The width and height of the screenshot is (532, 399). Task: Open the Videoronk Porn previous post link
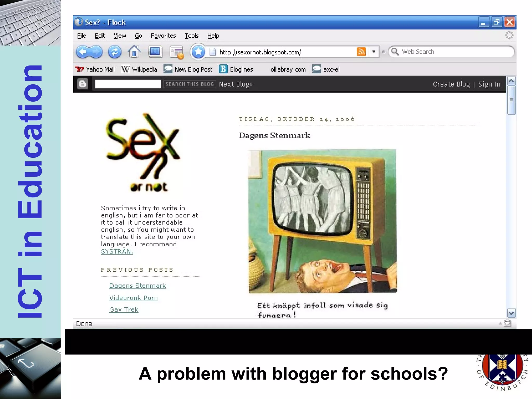tap(134, 298)
